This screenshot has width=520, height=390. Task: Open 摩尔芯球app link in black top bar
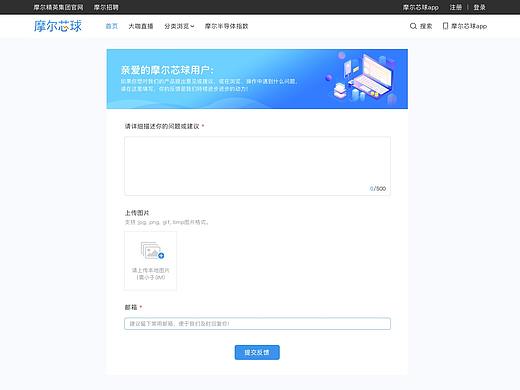(x=420, y=7)
